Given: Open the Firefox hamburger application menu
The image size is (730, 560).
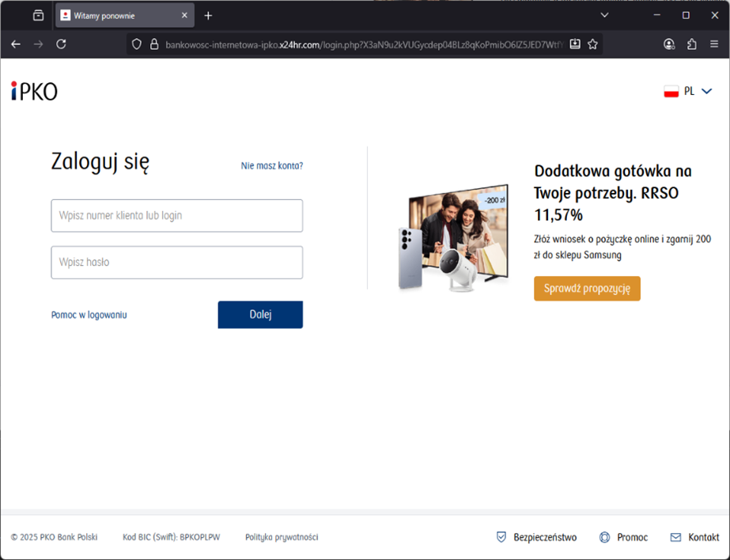Looking at the screenshot, I should [x=714, y=44].
